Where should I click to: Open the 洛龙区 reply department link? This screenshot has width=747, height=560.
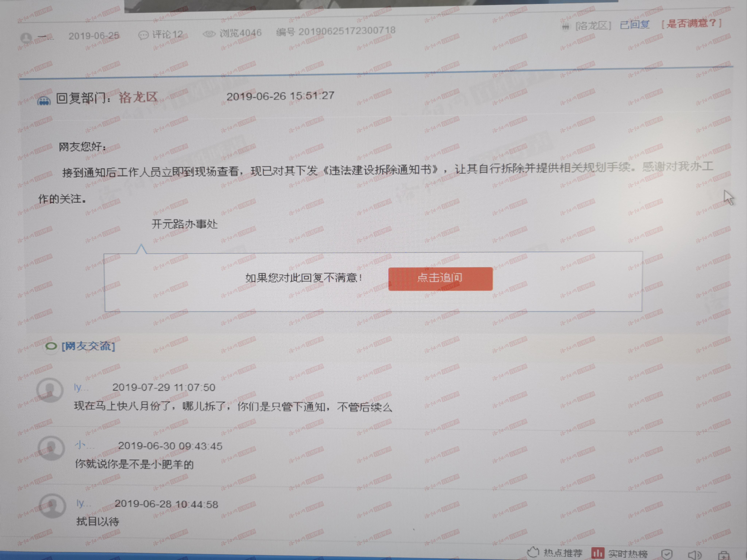[x=138, y=97]
